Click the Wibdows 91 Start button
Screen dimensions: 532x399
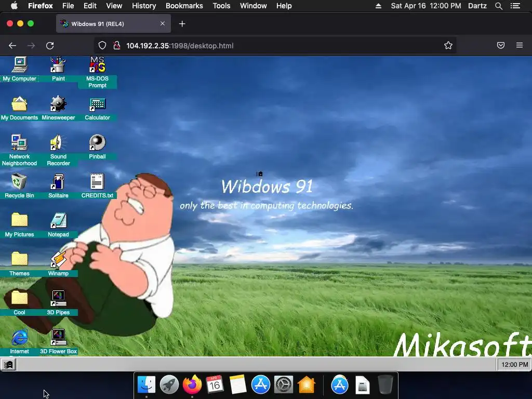[8, 365]
